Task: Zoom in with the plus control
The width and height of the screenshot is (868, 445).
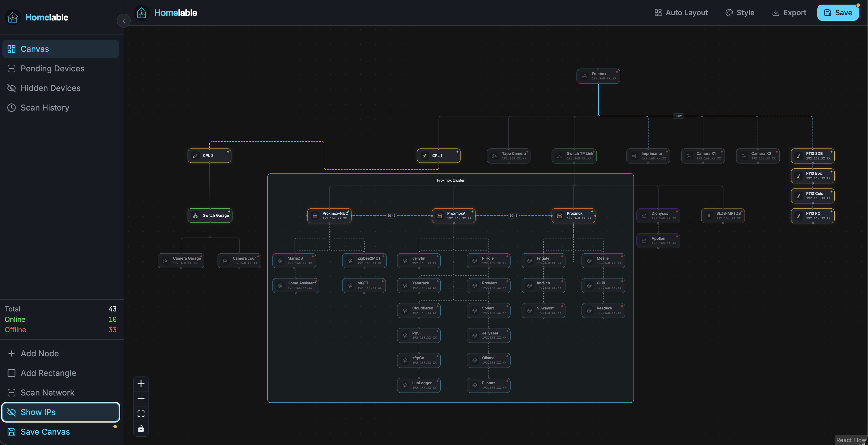Action: 141,384
